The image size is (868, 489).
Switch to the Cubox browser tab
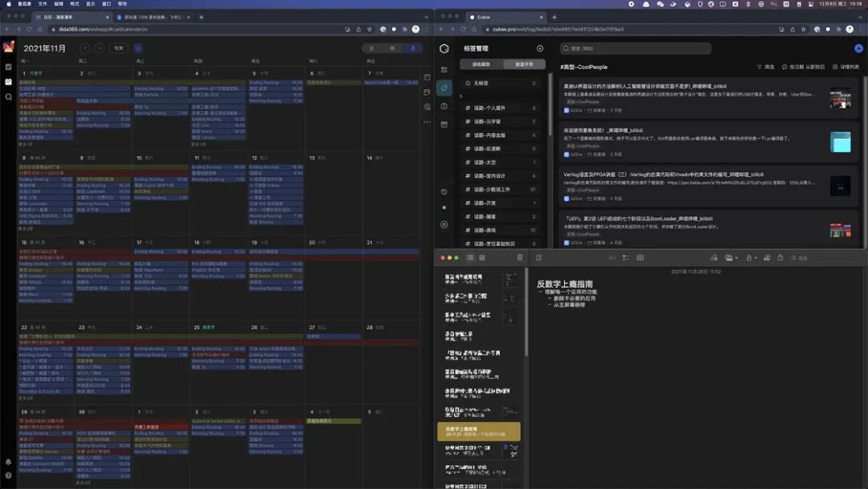click(x=506, y=17)
